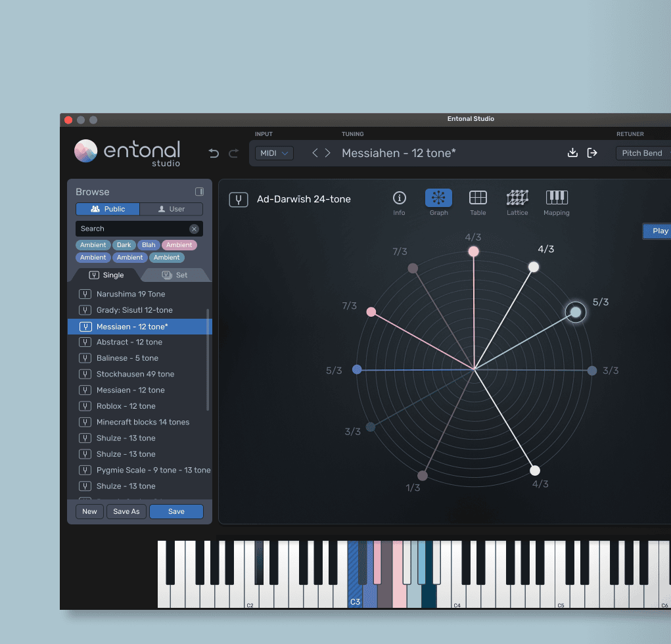Click the Play button
This screenshot has height=644, width=671.
pyautogui.click(x=657, y=231)
